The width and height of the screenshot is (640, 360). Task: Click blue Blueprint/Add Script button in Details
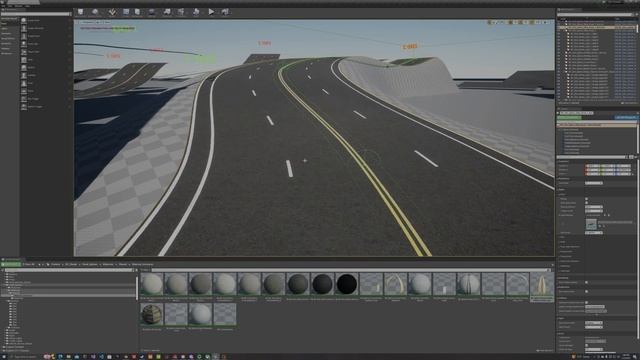coord(626,118)
